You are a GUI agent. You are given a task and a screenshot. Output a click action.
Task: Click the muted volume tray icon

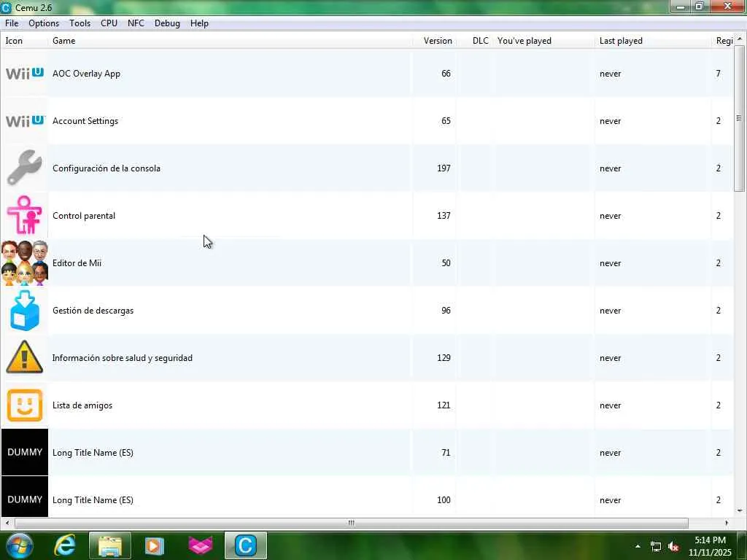[x=673, y=547]
